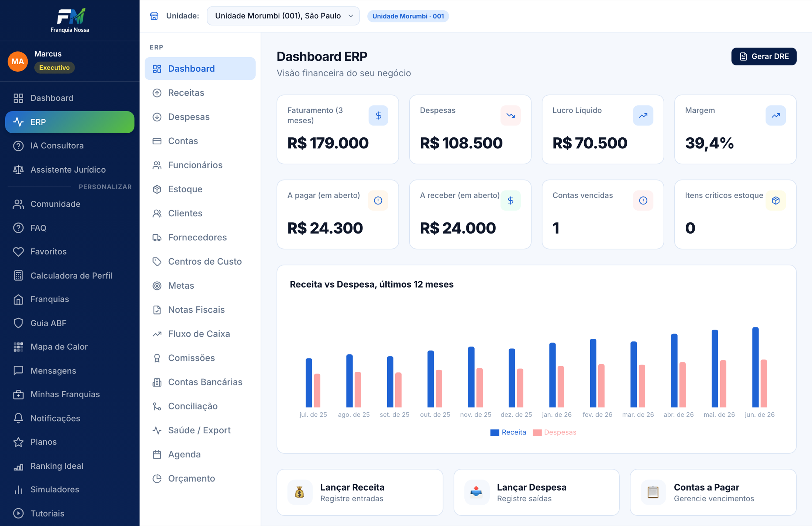This screenshot has height=526, width=812.
Task: Toggle the Despesas legend swatch
Action: pos(537,433)
